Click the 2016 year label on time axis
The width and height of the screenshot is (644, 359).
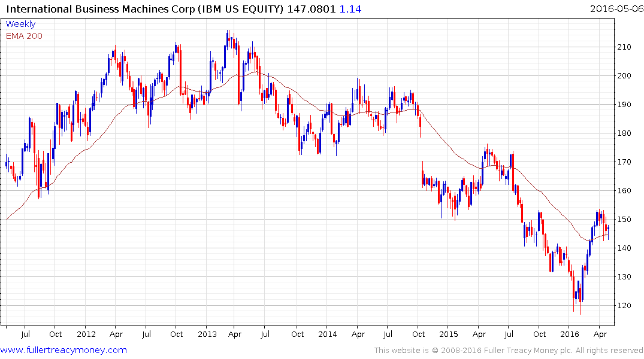[x=569, y=334]
